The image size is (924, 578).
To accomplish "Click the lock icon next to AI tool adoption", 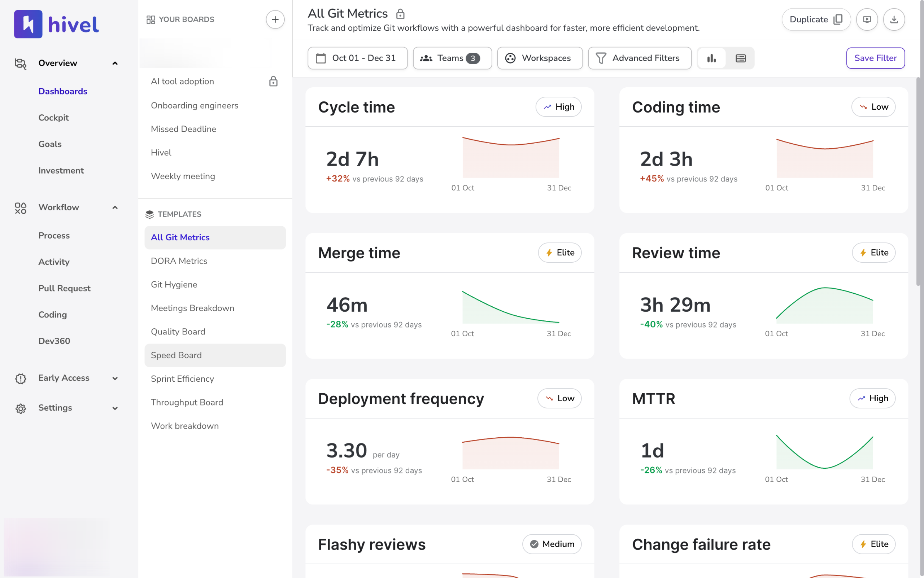I will 273,82.
